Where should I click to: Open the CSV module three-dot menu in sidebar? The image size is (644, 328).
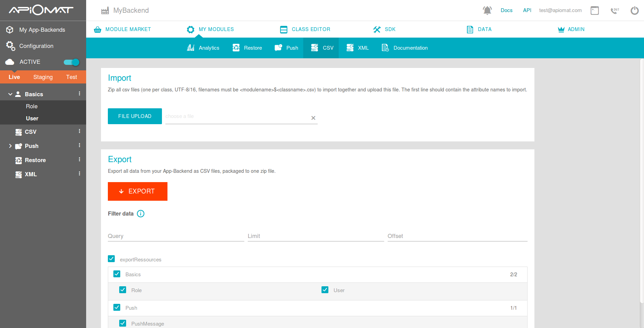80,131
